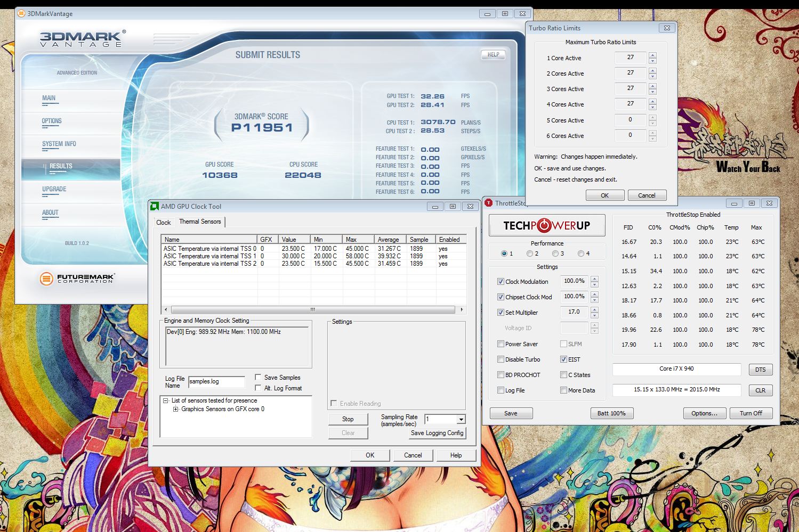Toggle the Clock Modulation checkbox
Screen dimensions: 799x532
501,281
